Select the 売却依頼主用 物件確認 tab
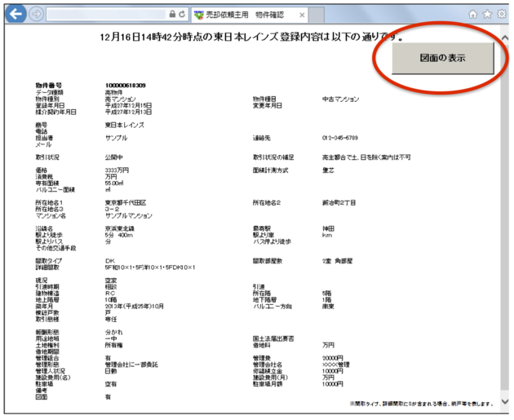The width and height of the screenshot is (514, 420). (x=250, y=15)
